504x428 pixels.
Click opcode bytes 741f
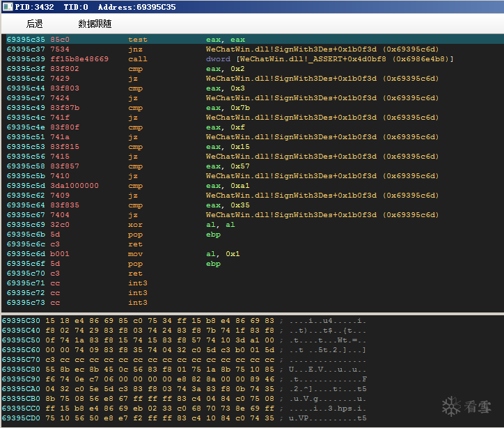tap(60, 118)
